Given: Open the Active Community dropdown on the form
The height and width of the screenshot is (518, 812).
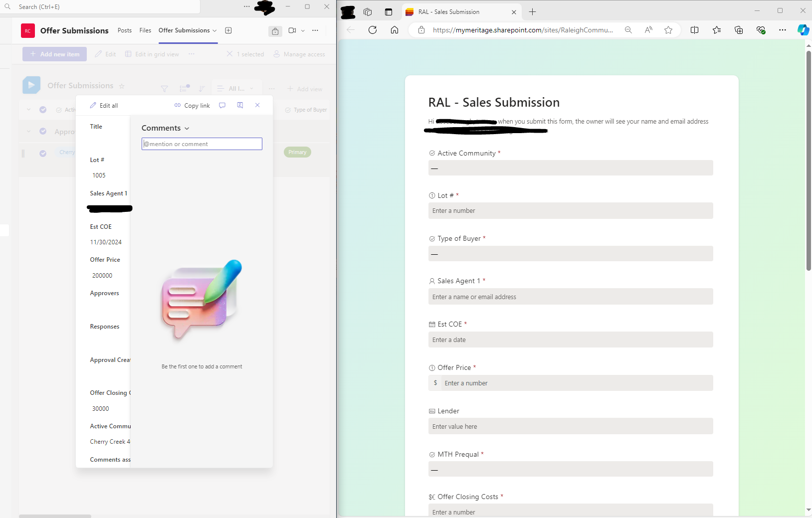Looking at the screenshot, I should point(571,168).
